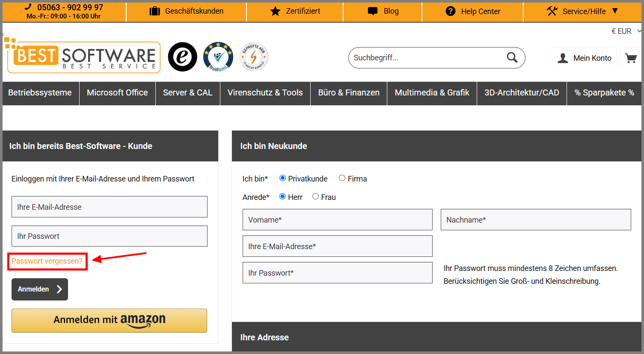Open the Microsoft Office menu

tap(117, 93)
